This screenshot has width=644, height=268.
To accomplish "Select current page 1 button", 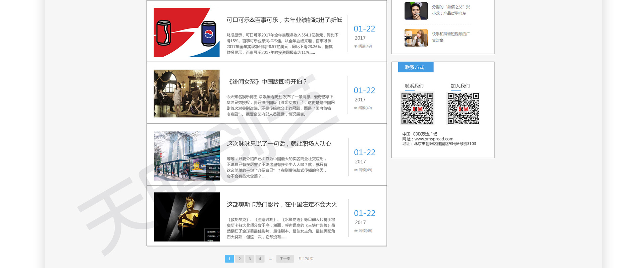I will point(229,259).
